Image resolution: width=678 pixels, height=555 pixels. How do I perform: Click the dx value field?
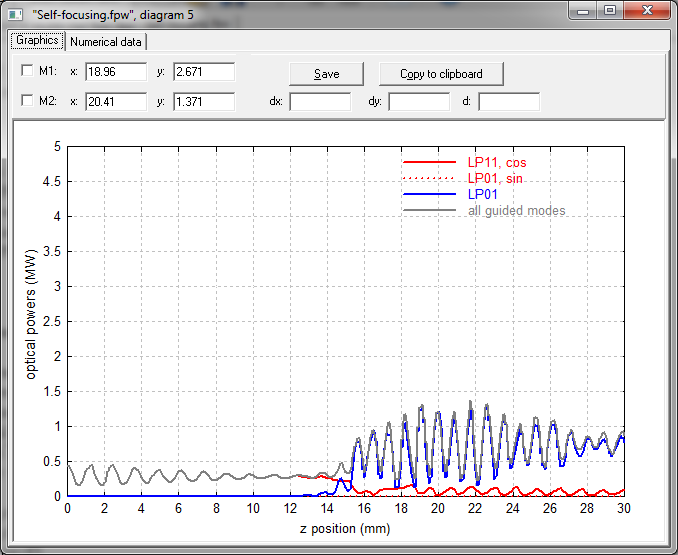tap(320, 102)
